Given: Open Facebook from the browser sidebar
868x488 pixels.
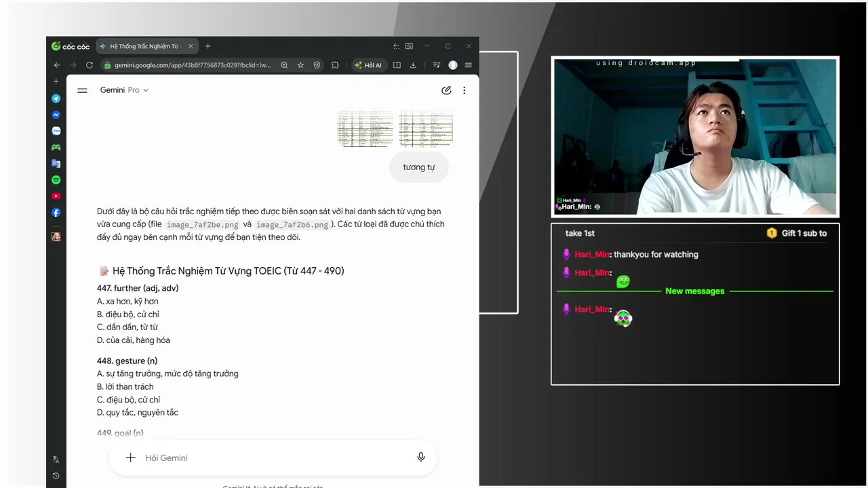Looking at the screenshot, I should [56, 212].
